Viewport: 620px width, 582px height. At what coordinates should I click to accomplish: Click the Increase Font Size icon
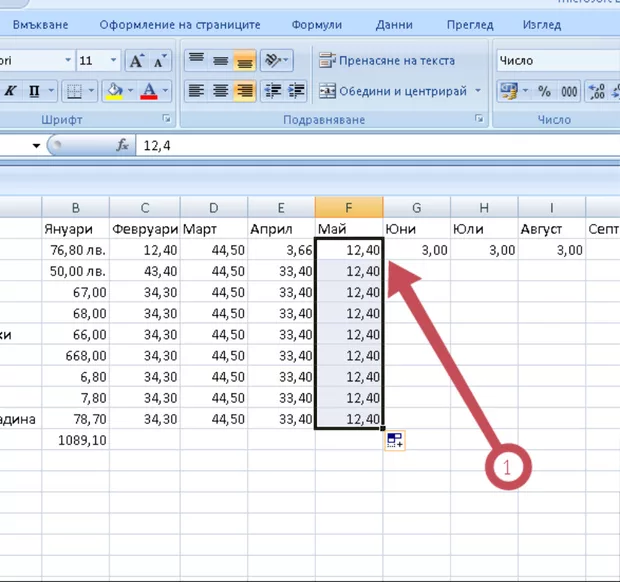pos(137,61)
